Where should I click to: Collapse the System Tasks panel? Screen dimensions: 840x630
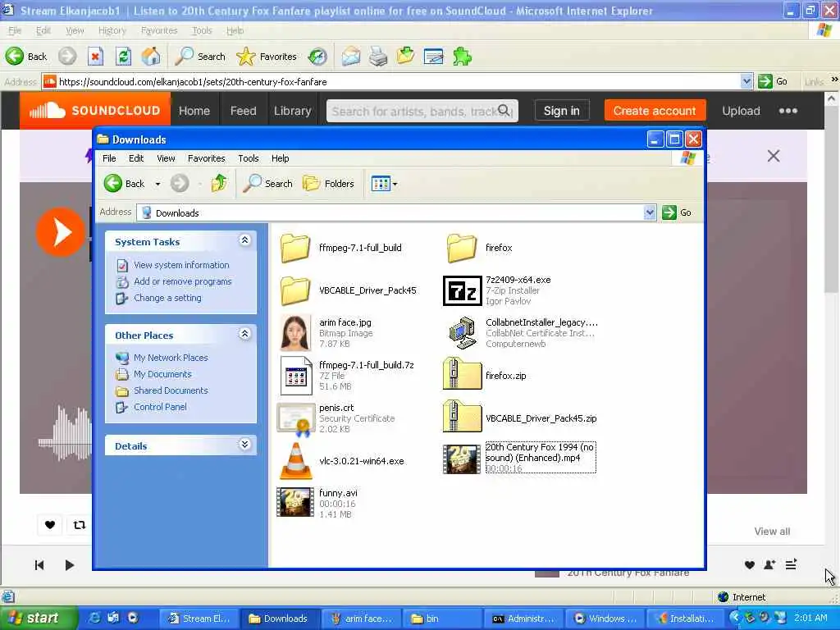(x=244, y=240)
